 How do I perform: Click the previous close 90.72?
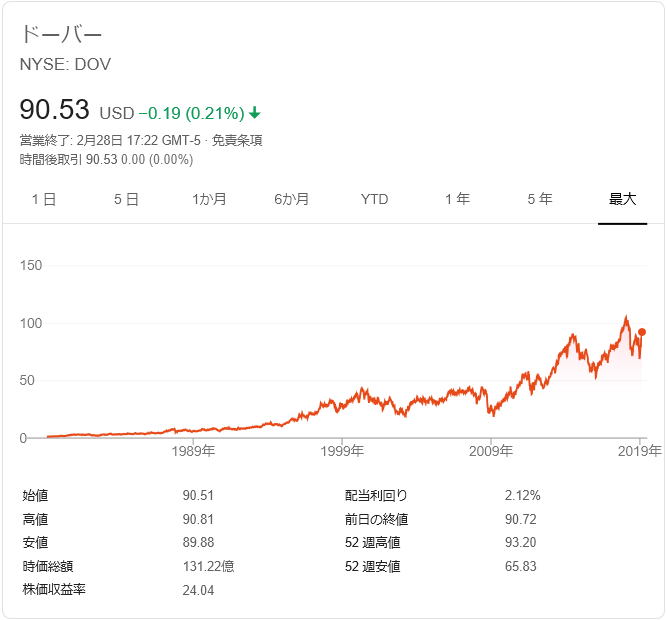pyautogui.click(x=521, y=520)
